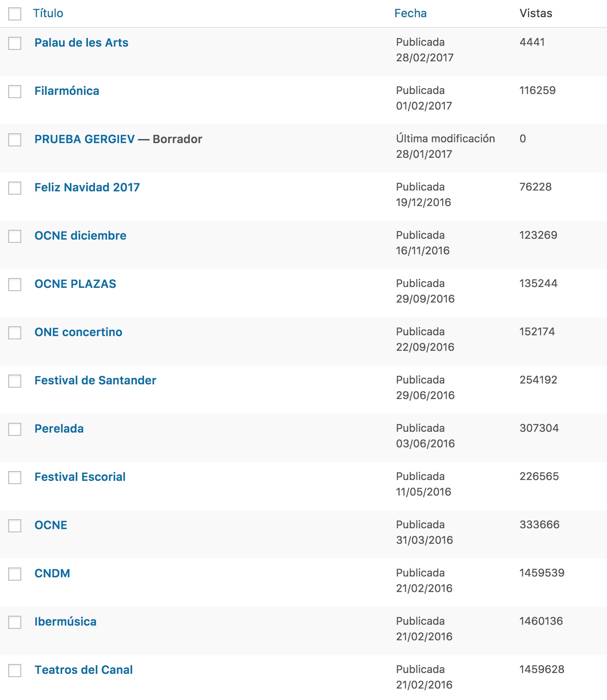The height and width of the screenshot is (700, 607).
Task: Sort entries by Fecha column header
Action: (x=410, y=13)
